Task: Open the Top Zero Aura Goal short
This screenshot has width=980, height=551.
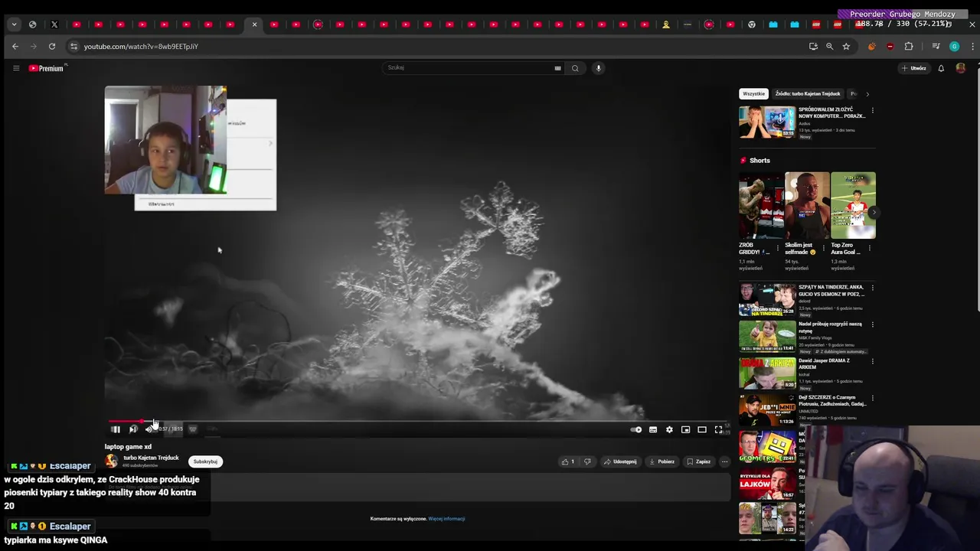Action: pyautogui.click(x=853, y=205)
